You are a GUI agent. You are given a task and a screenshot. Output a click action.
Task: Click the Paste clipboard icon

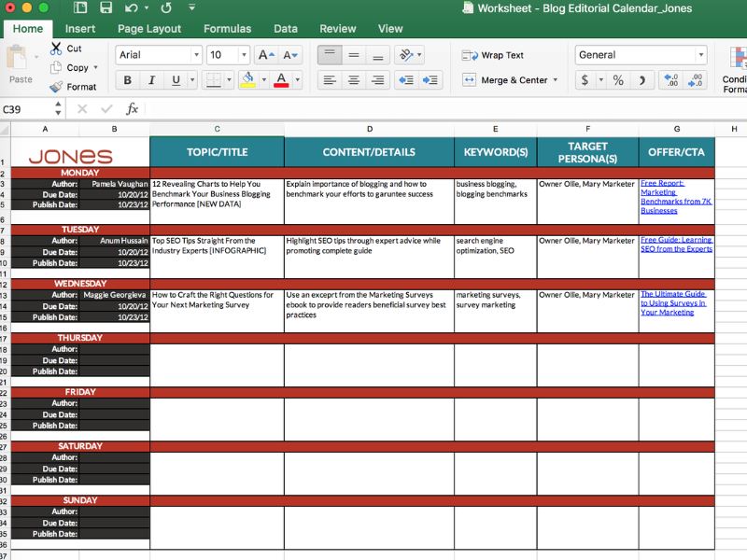(17, 58)
